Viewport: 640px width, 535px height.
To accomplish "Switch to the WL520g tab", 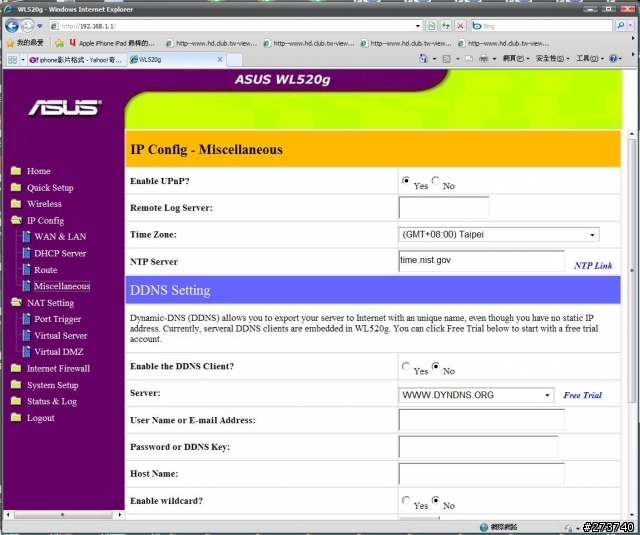I will 176,60.
